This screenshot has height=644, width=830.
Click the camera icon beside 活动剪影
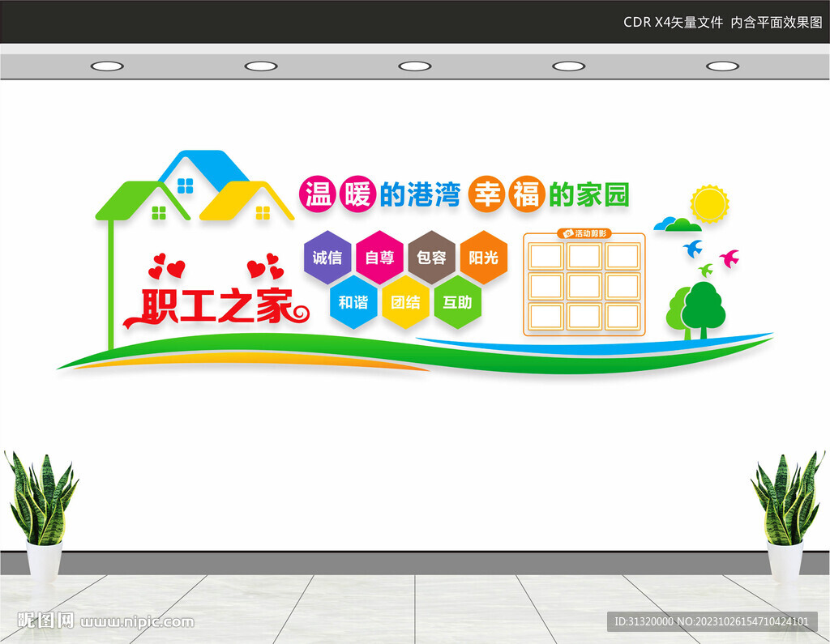[x=568, y=233]
